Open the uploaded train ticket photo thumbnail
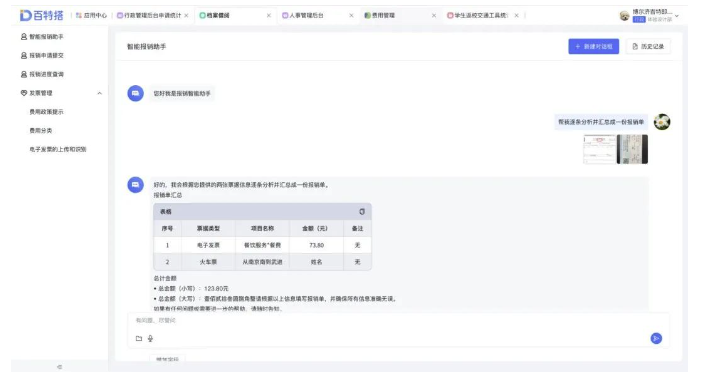The image size is (701, 380). 632,149
